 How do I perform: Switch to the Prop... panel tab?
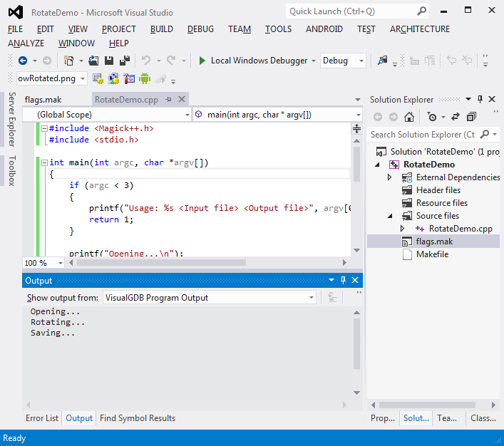[x=383, y=418]
